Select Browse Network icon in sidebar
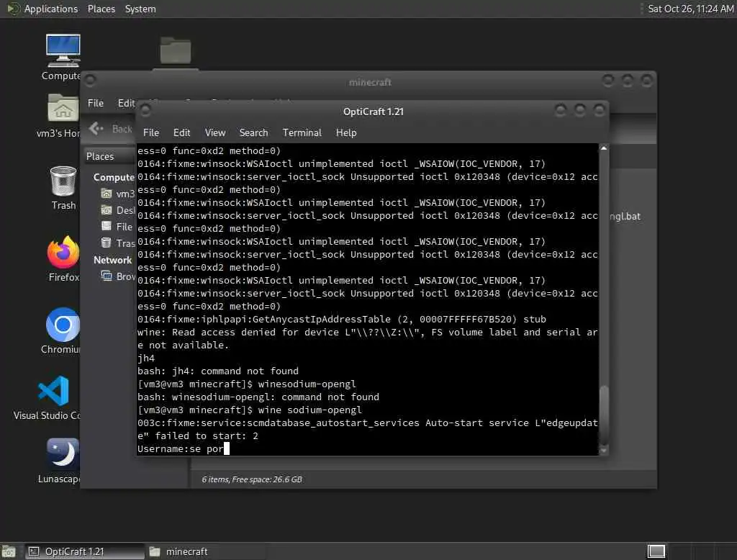 click(107, 276)
